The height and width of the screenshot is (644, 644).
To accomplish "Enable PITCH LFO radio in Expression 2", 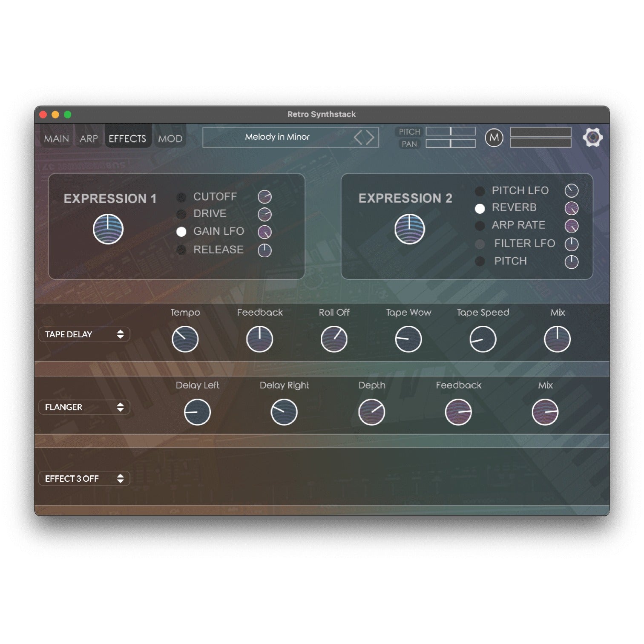I will pos(480,191).
